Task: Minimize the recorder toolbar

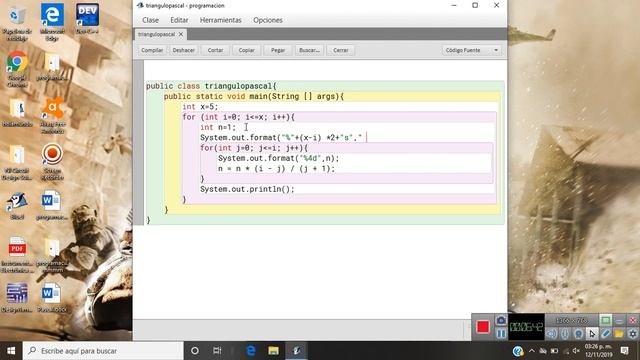Action: pos(619,320)
